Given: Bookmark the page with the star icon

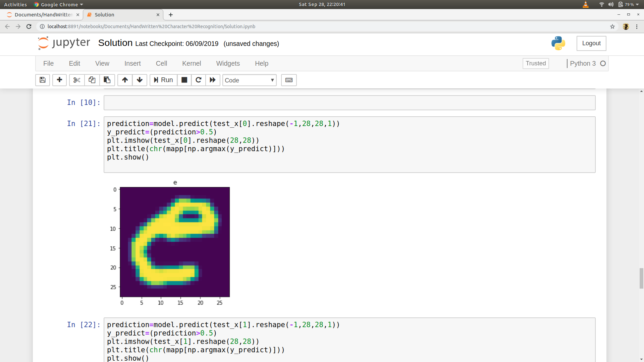Looking at the screenshot, I should [x=613, y=26].
